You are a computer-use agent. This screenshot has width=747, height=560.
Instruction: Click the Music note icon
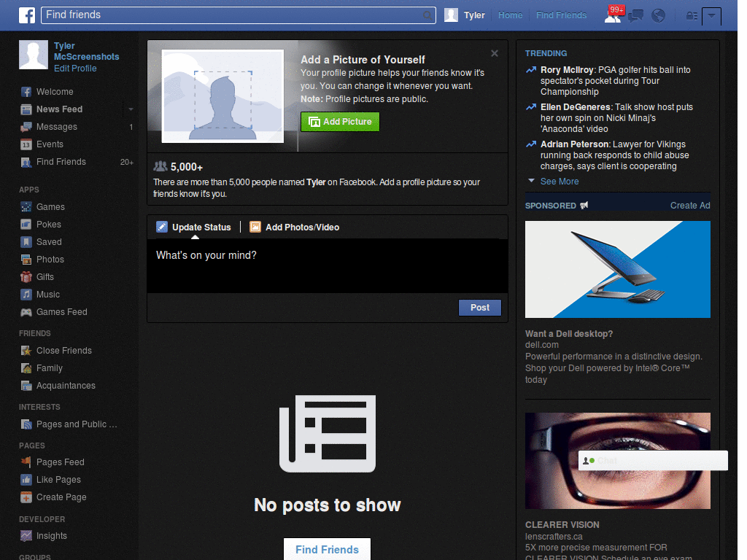pyautogui.click(x=26, y=295)
